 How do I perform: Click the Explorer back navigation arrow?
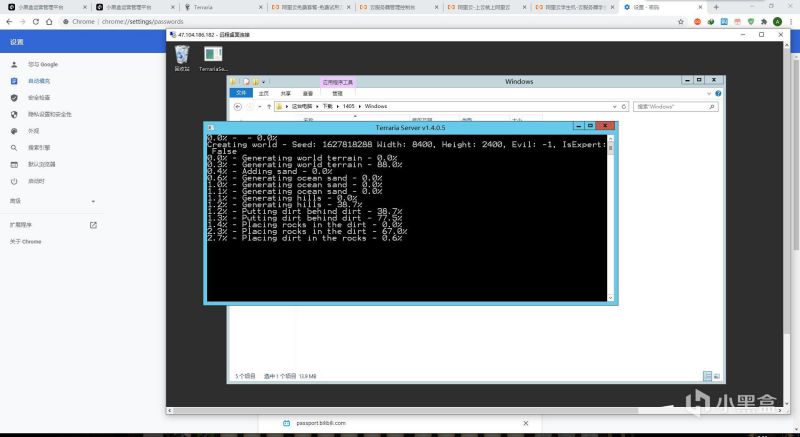click(237, 107)
